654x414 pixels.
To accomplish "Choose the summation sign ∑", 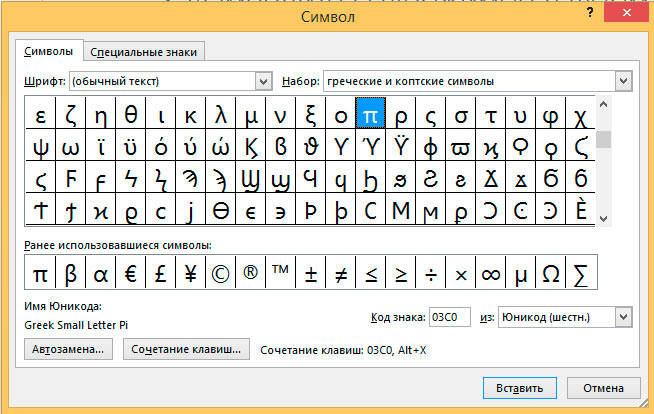I will click(x=581, y=273).
